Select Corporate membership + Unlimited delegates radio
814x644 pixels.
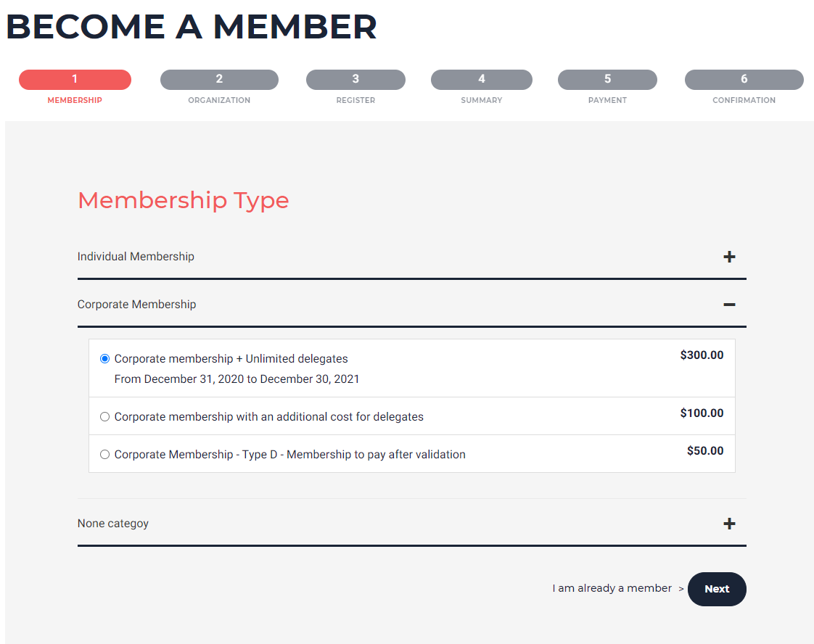105,359
